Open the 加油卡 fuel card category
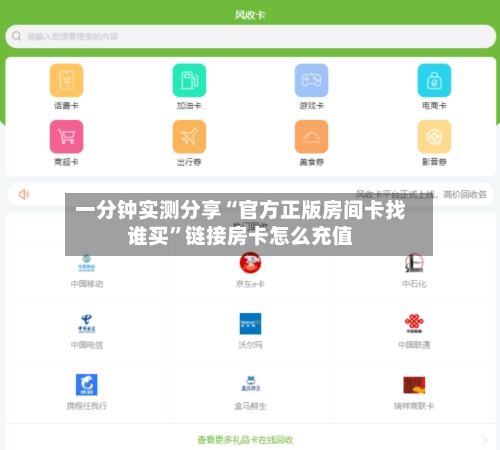Viewport: 500px width, 450px height. click(x=189, y=80)
